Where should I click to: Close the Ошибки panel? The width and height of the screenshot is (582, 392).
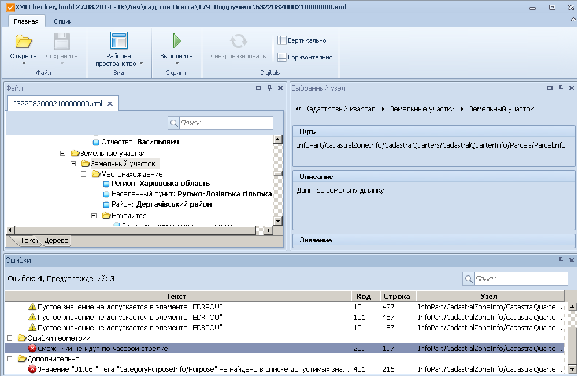(572, 260)
